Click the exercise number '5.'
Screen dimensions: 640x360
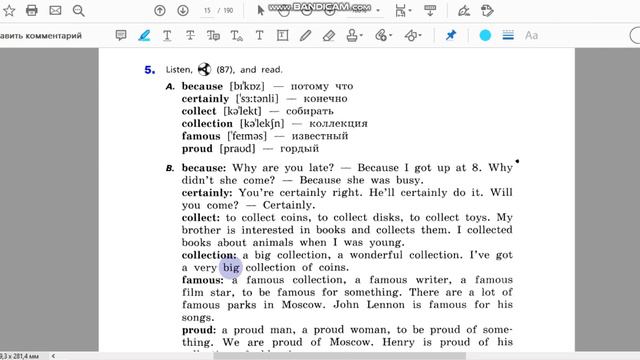pos(150,70)
